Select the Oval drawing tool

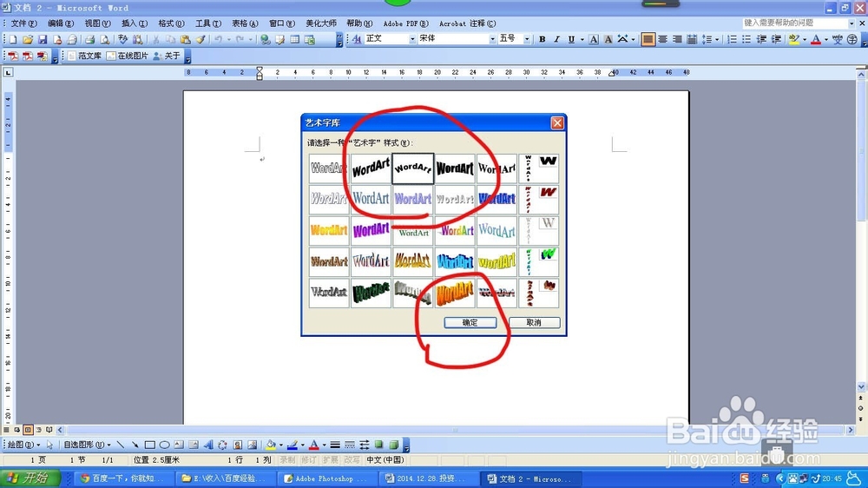[x=164, y=445]
